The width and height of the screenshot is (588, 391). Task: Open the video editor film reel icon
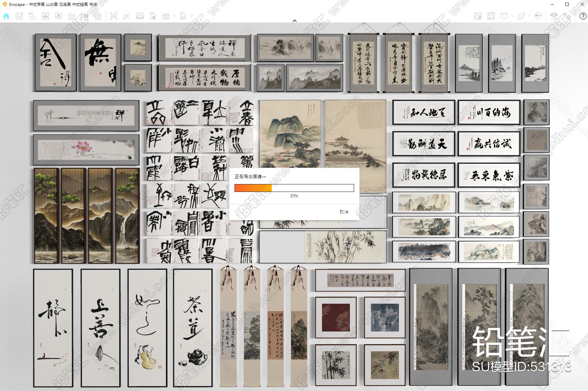click(x=98, y=16)
